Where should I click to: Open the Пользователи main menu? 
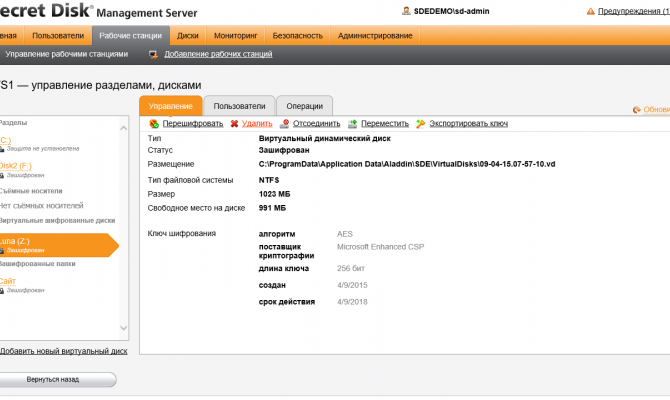coord(58,36)
